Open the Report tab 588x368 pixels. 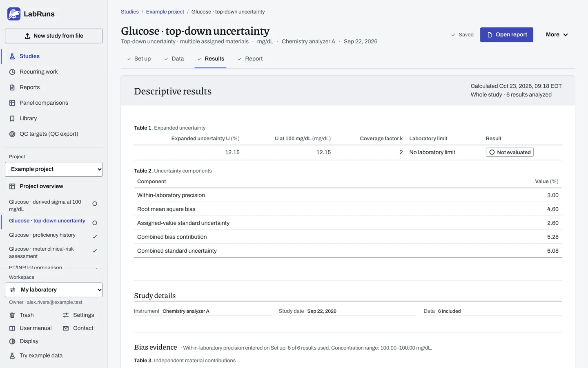[250, 59]
